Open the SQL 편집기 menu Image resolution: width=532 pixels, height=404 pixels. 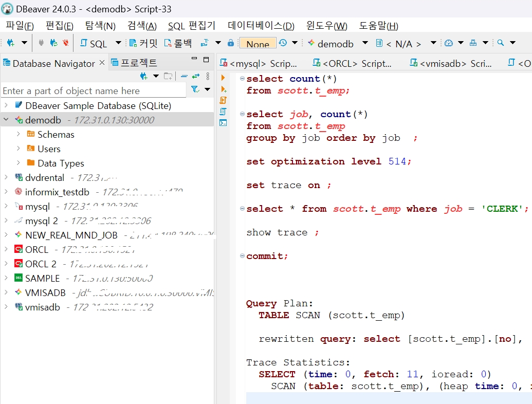[192, 26]
